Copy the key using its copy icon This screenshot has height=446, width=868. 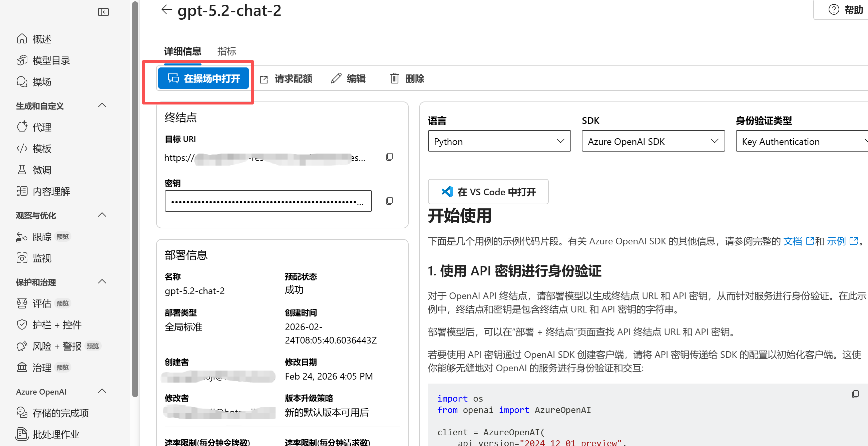pyautogui.click(x=389, y=201)
